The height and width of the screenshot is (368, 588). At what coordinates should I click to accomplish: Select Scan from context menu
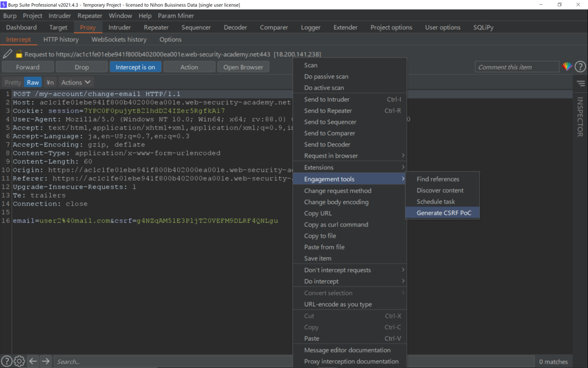350,65
